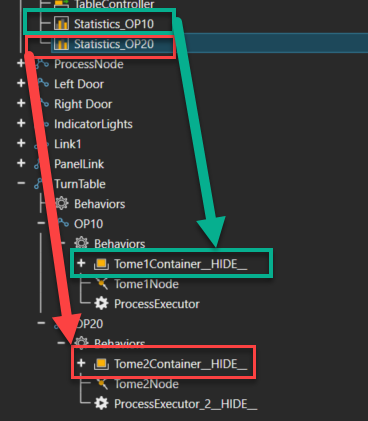Screen dimensions: 368x421
Task: Select the Right Door label
Action: [83, 104]
